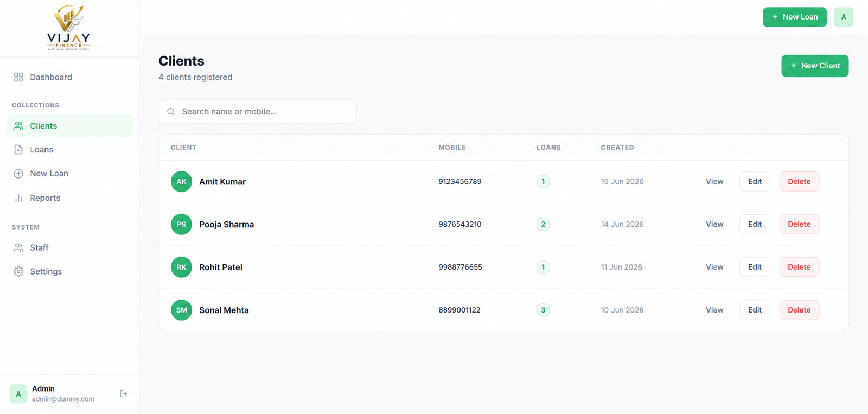Screen dimensions: 868x414
Task: Click the Reports bar chart icon
Action: click(18, 198)
